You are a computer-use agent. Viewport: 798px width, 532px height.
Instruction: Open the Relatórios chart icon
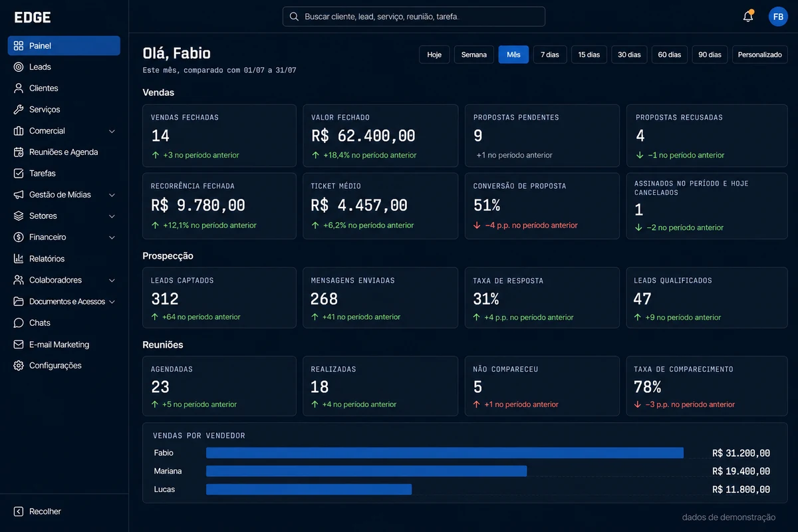coord(19,259)
